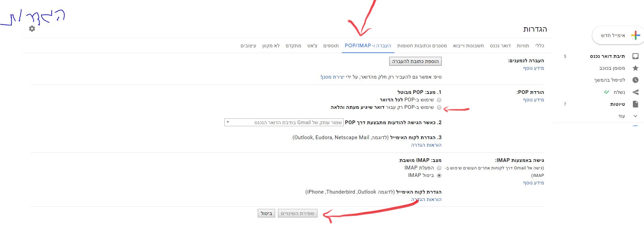This screenshot has width=644, height=230.
Task: Switch to the 'תוספים' add-ons tab
Action: point(331,46)
